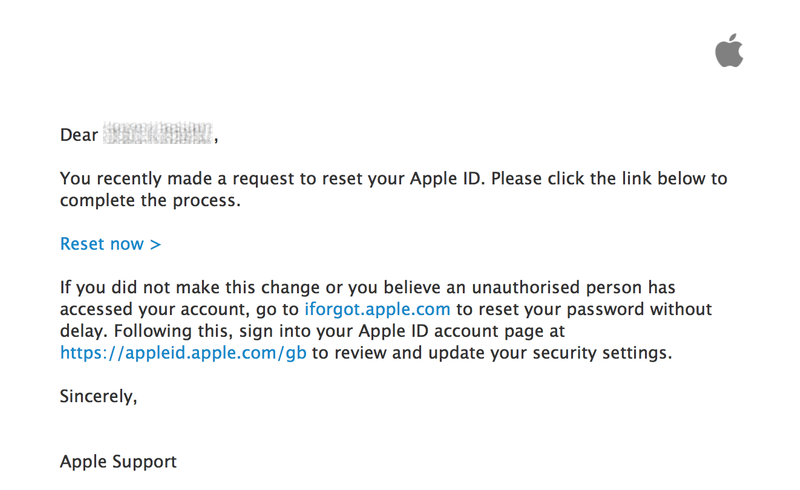
Task: Click the "Reset now >" link
Action: pyautogui.click(x=110, y=244)
